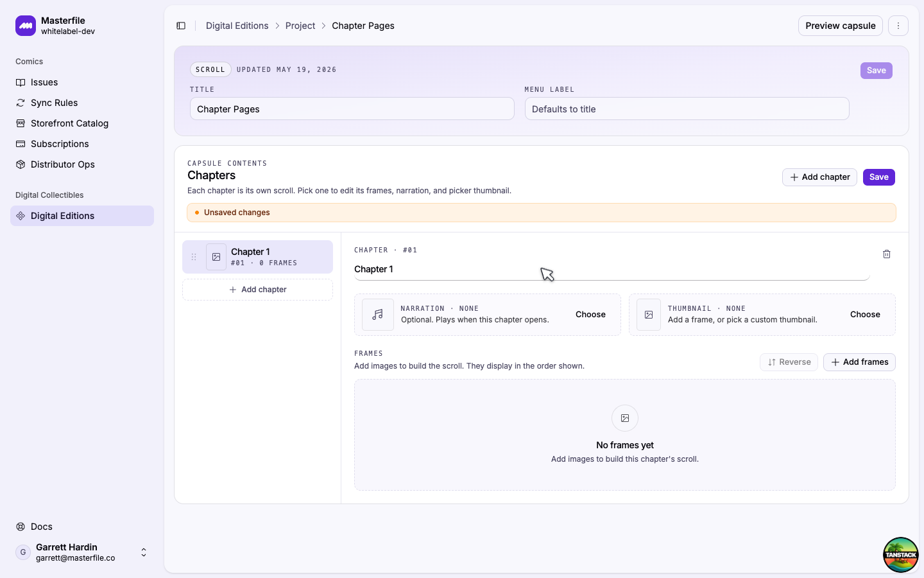This screenshot has width=924, height=578.
Task: Click the whitelabel-dev workspace label
Action: click(x=68, y=31)
